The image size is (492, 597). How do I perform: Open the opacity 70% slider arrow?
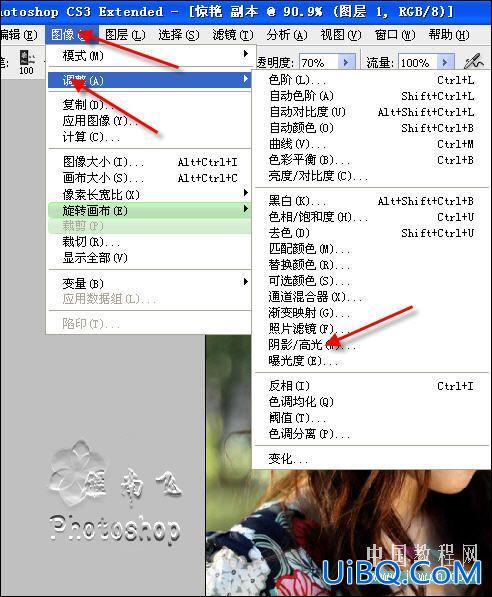click(x=346, y=62)
